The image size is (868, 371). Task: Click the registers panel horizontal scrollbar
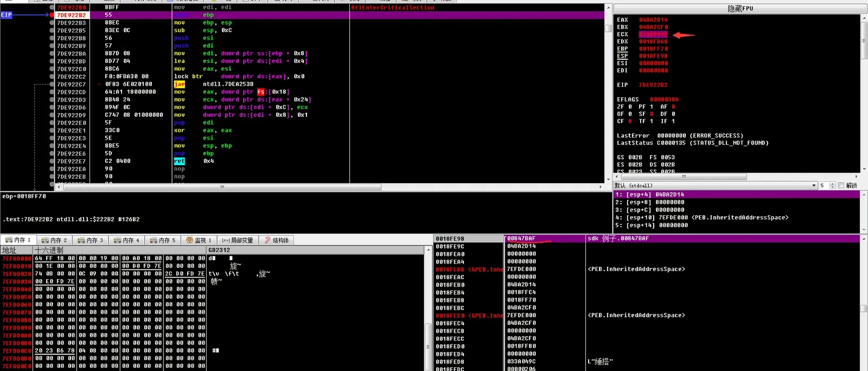(683, 177)
